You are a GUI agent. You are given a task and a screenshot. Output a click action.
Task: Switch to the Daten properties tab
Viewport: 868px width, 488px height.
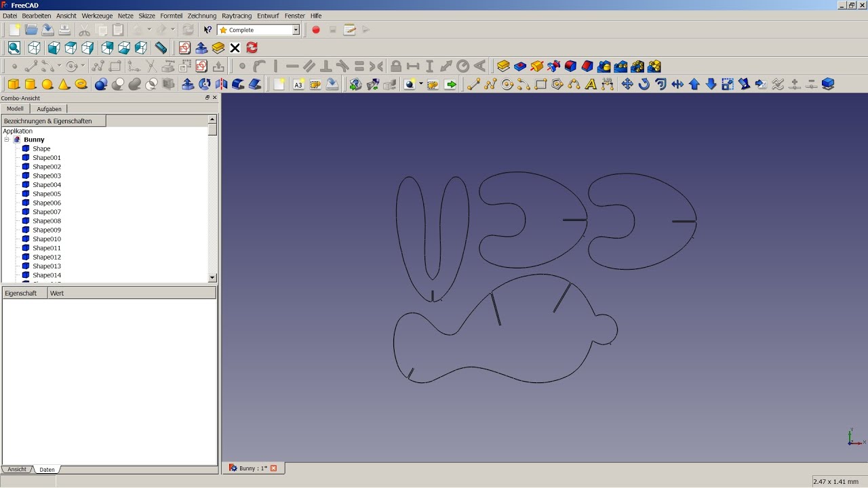click(x=47, y=469)
